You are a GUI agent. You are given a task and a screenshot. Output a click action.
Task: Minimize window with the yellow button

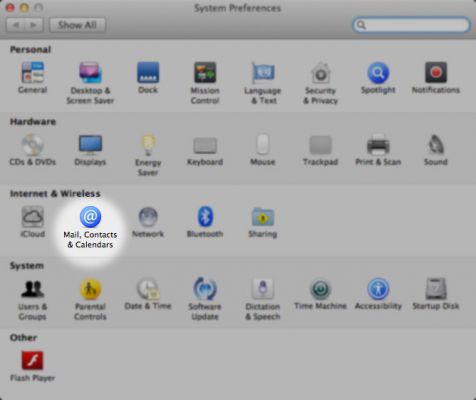tap(24, 7)
